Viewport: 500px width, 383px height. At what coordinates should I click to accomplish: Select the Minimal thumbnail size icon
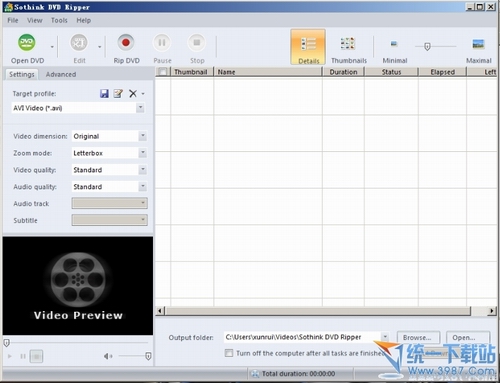(x=394, y=44)
